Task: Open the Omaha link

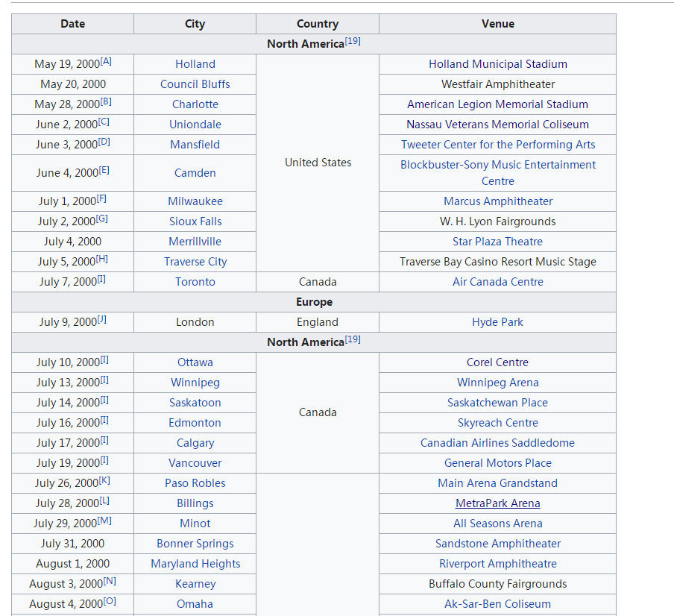Action: tap(195, 604)
